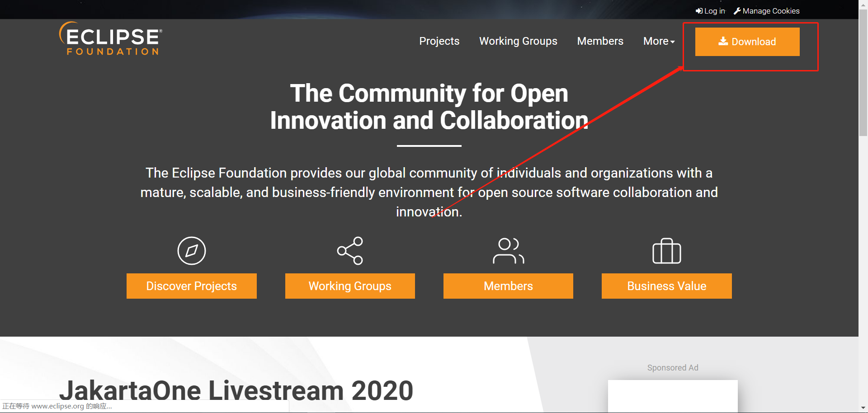This screenshot has width=868, height=413.
Task: Open Manage Cookies settings
Action: [x=766, y=11]
